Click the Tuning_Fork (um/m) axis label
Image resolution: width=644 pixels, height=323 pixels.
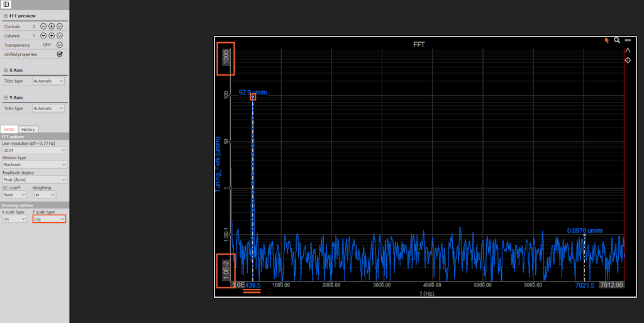coord(218,164)
